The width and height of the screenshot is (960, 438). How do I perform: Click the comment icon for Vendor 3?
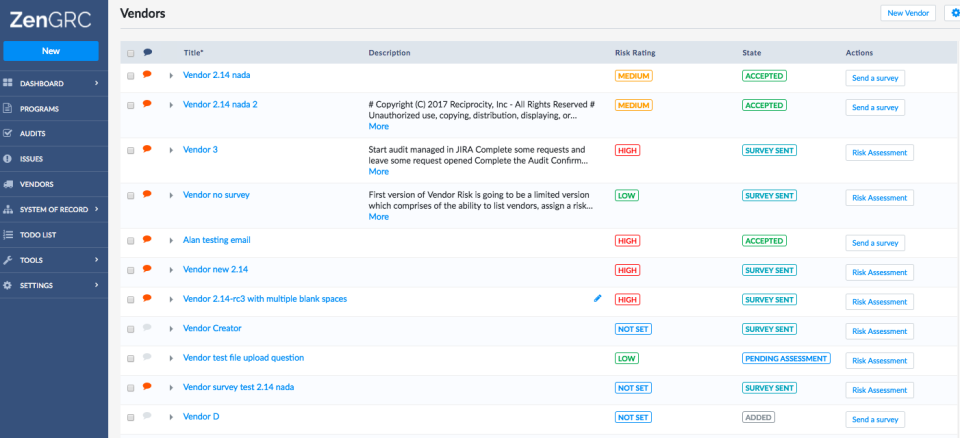[x=147, y=149]
